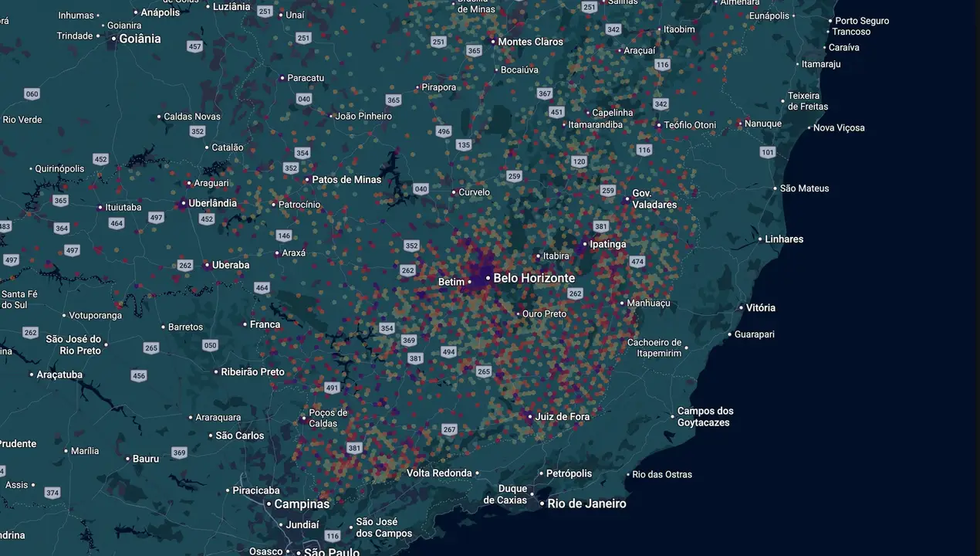The height and width of the screenshot is (556, 980).
Task: Select the Juiz de Fora label
Action: tap(563, 416)
